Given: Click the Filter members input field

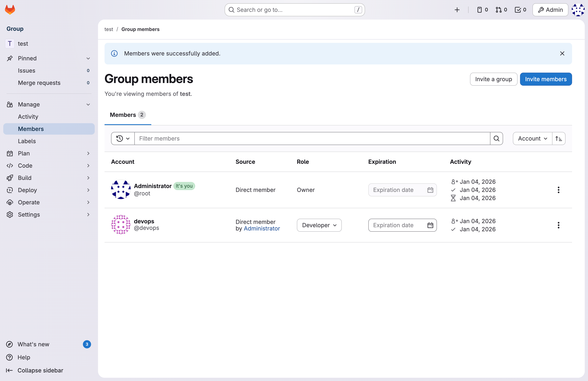Looking at the screenshot, I should click(x=312, y=138).
